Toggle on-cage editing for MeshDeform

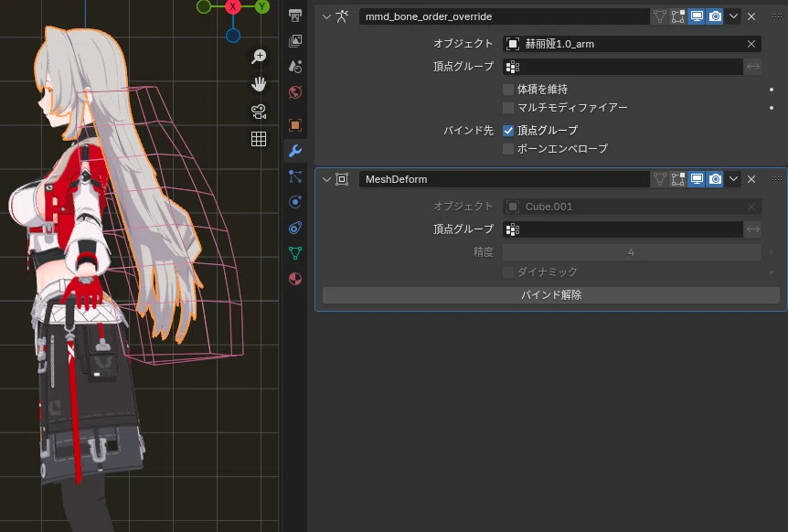point(660,179)
